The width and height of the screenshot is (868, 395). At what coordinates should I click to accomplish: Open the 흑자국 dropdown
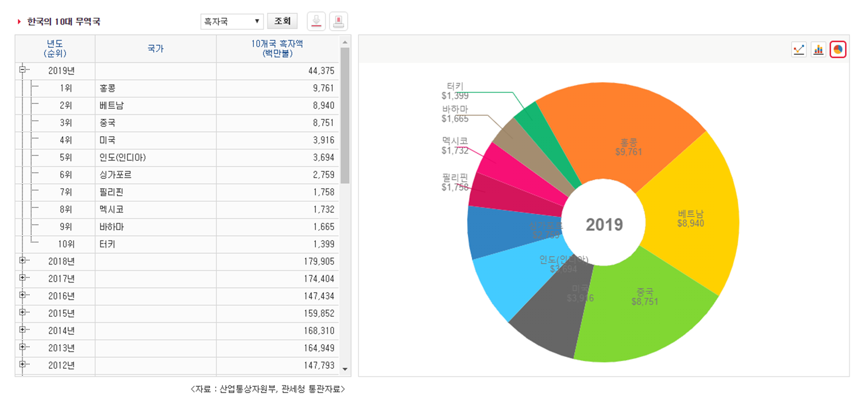coord(231,21)
